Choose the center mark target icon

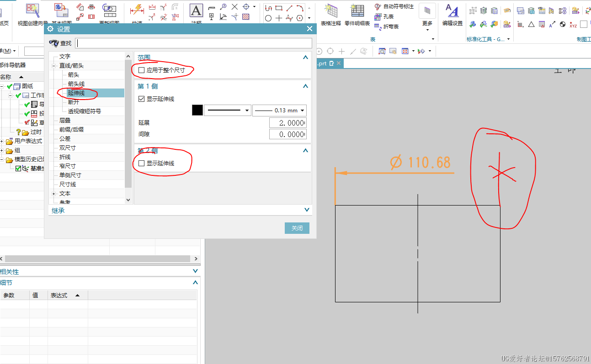(x=246, y=6)
